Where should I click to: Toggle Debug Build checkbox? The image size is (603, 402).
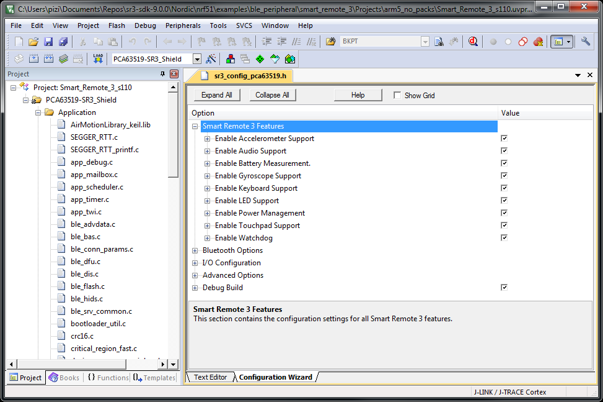(x=504, y=287)
